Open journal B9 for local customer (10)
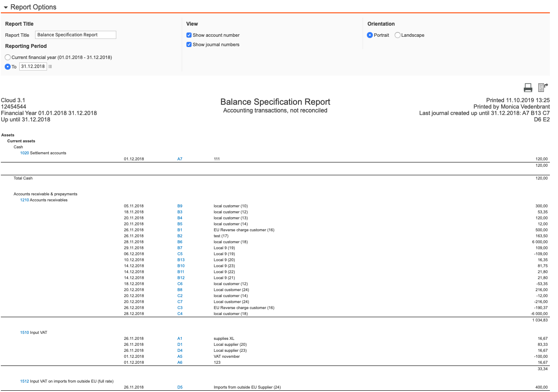Screen dimensions: 558x392 click(x=180, y=206)
